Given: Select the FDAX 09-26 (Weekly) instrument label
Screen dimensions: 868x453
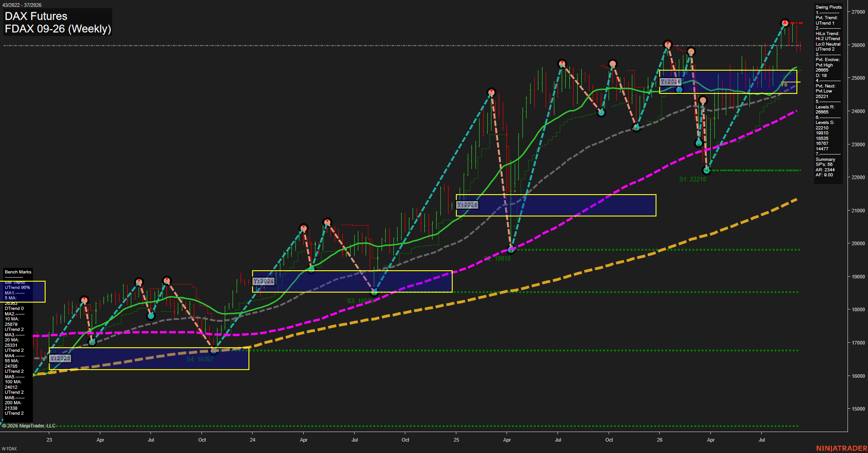Looking at the screenshot, I should pos(58,29).
